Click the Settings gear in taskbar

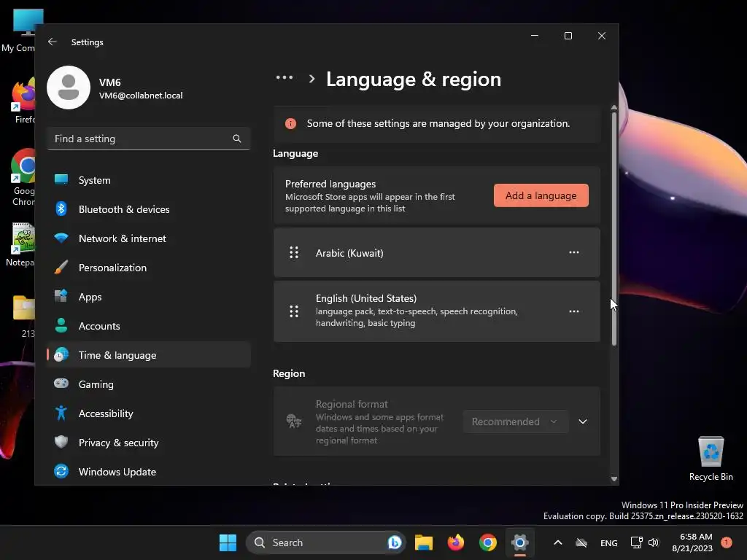point(519,542)
